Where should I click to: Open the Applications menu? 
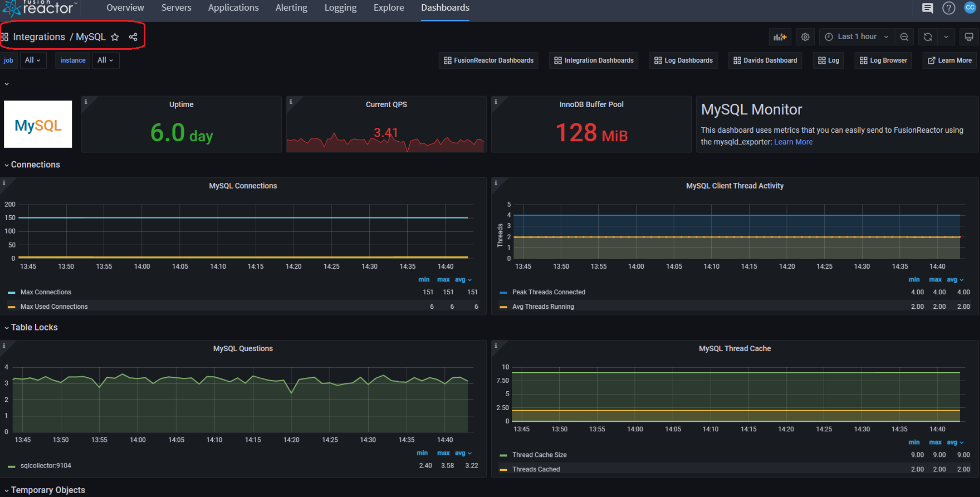pos(233,8)
